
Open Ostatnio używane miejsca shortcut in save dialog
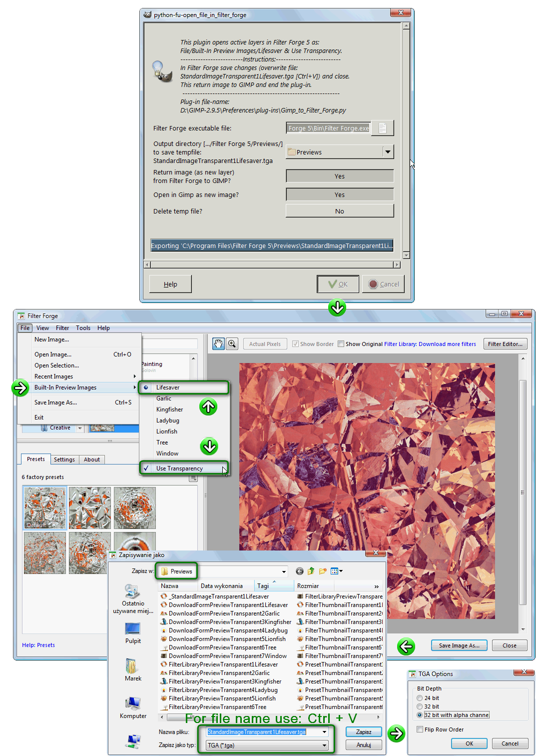click(133, 599)
